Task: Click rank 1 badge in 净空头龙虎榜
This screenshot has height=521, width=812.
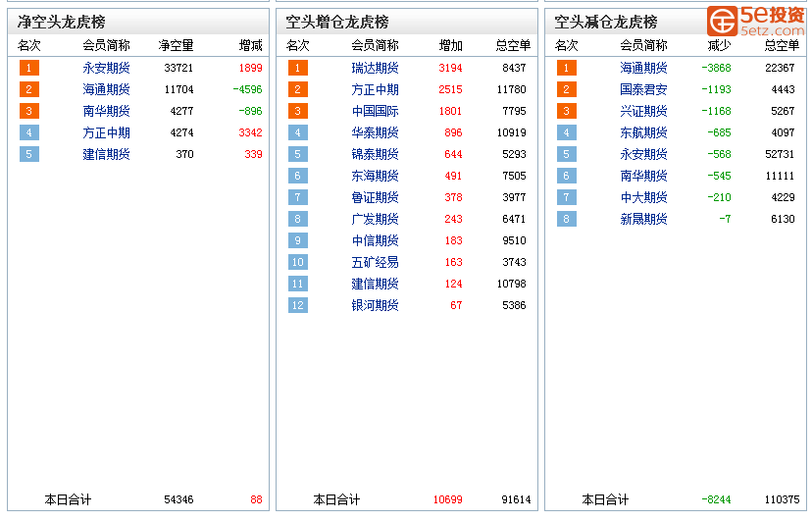Action: 29,68
